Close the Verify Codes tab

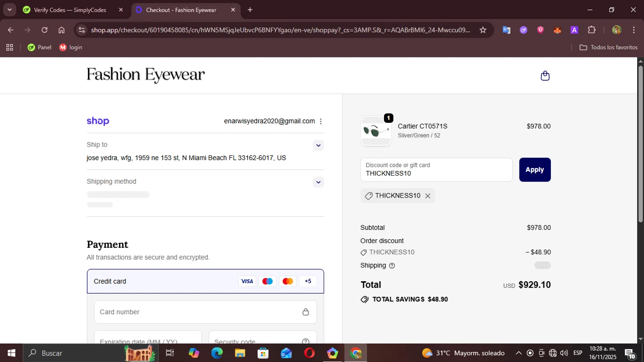pos(121,9)
